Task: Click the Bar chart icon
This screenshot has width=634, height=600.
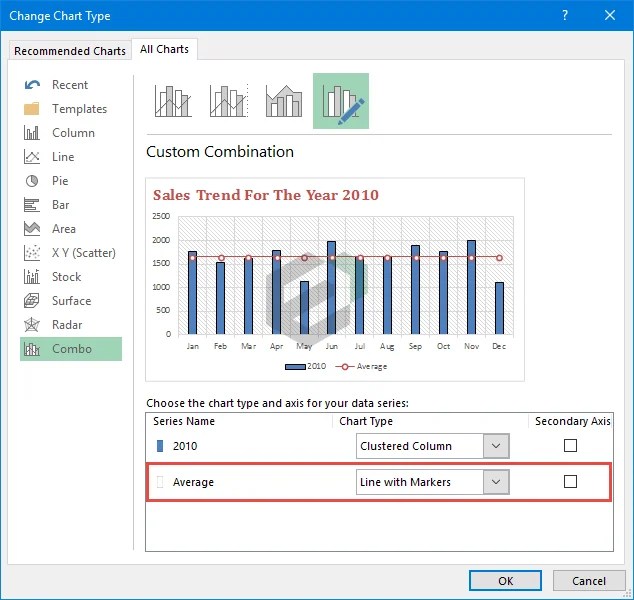Action: pos(32,205)
